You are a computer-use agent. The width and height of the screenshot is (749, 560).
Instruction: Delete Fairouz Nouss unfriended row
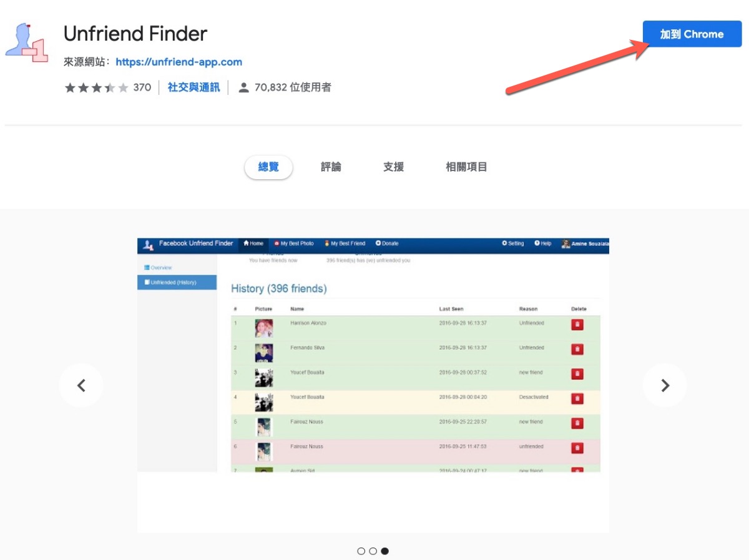(577, 448)
